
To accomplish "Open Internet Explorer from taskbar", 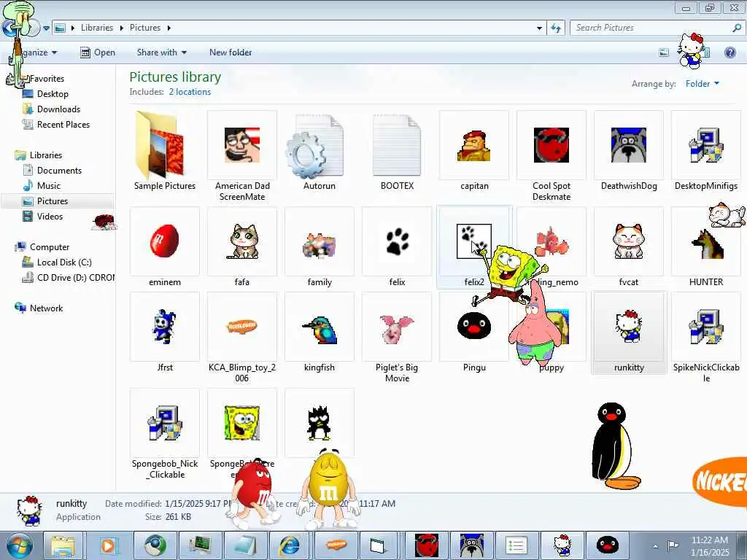I will pos(290,545).
